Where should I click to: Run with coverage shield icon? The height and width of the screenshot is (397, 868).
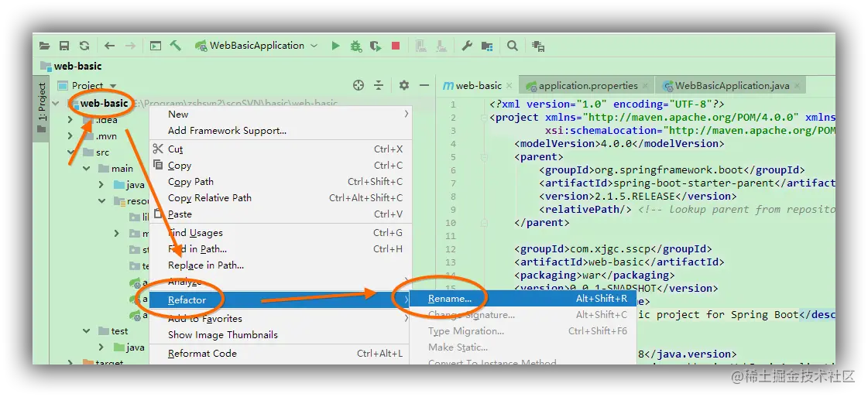(376, 46)
